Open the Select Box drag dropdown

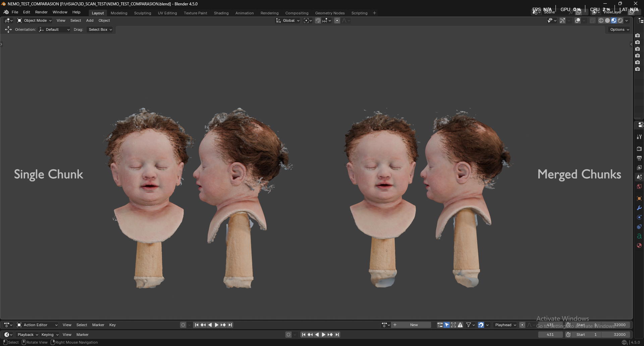click(100, 30)
